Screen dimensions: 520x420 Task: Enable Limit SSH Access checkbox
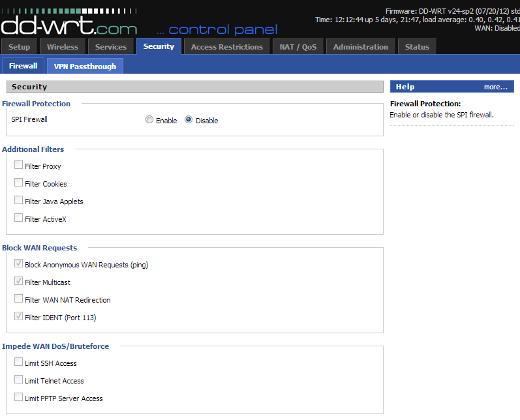pos(18,363)
